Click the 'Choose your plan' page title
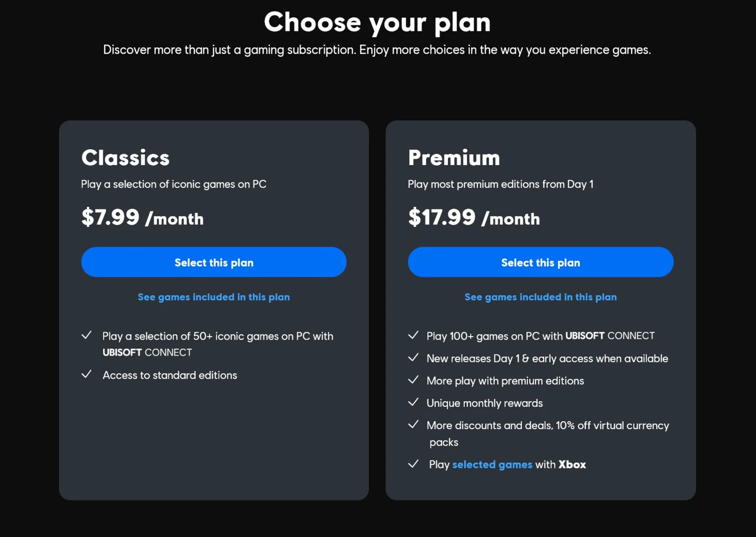 coord(378,22)
